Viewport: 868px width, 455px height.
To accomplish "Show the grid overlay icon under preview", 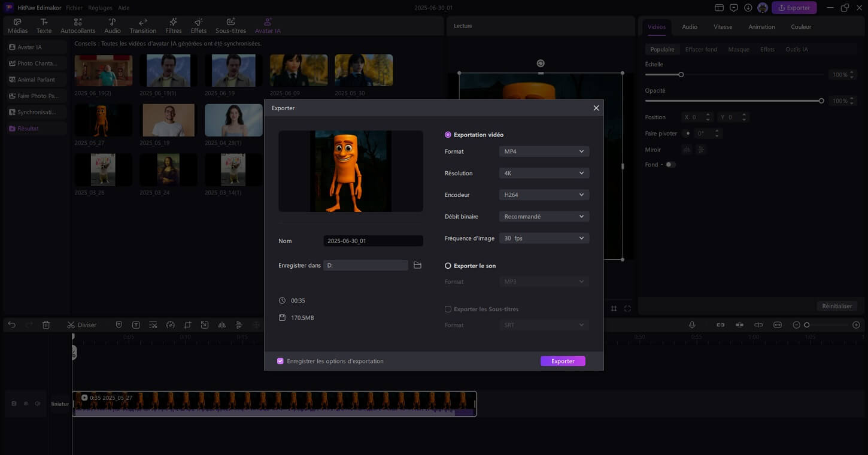I will [x=614, y=309].
